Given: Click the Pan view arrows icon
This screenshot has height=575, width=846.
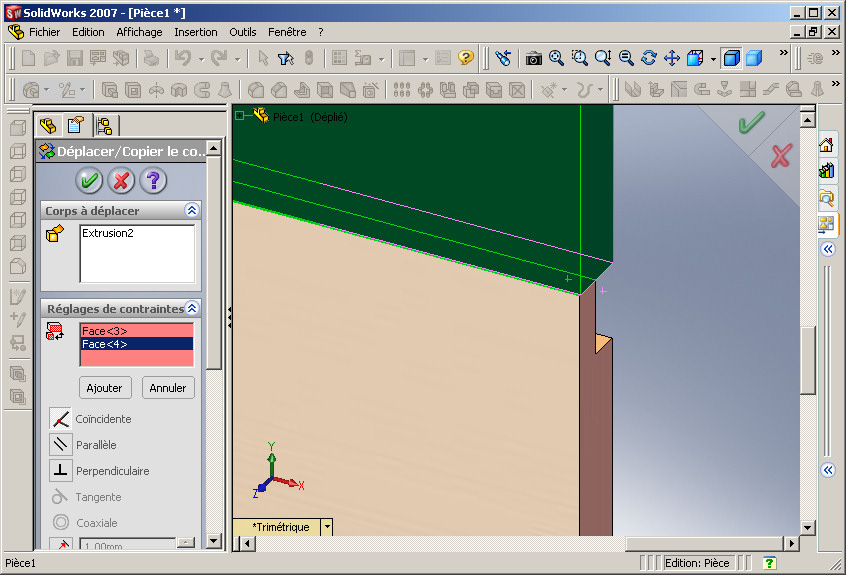Looking at the screenshot, I should click(x=672, y=58).
